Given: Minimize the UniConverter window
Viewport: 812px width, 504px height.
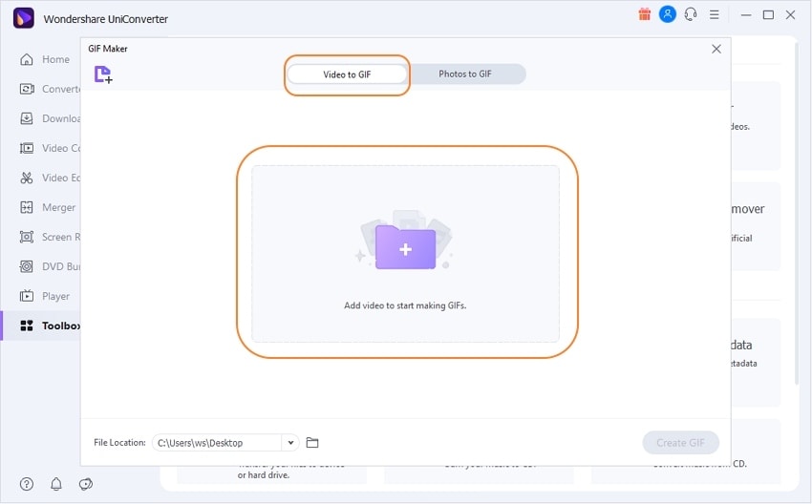Looking at the screenshot, I should click(x=746, y=15).
